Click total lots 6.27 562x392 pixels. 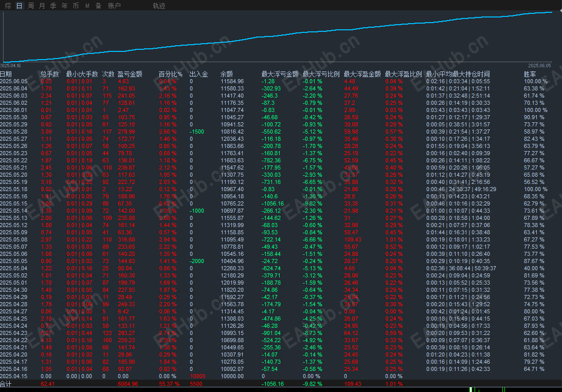point(46,333)
